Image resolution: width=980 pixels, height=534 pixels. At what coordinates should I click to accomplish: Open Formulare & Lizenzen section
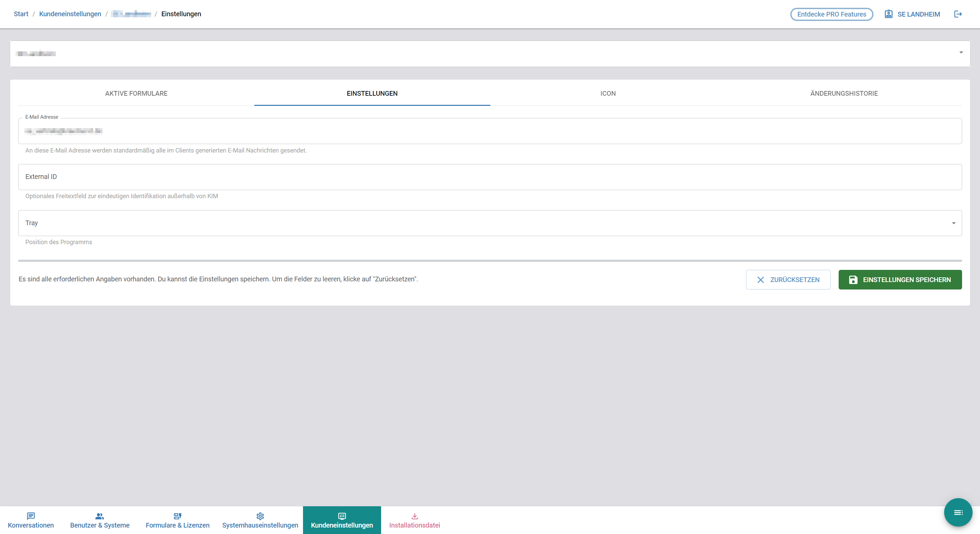click(177, 520)
